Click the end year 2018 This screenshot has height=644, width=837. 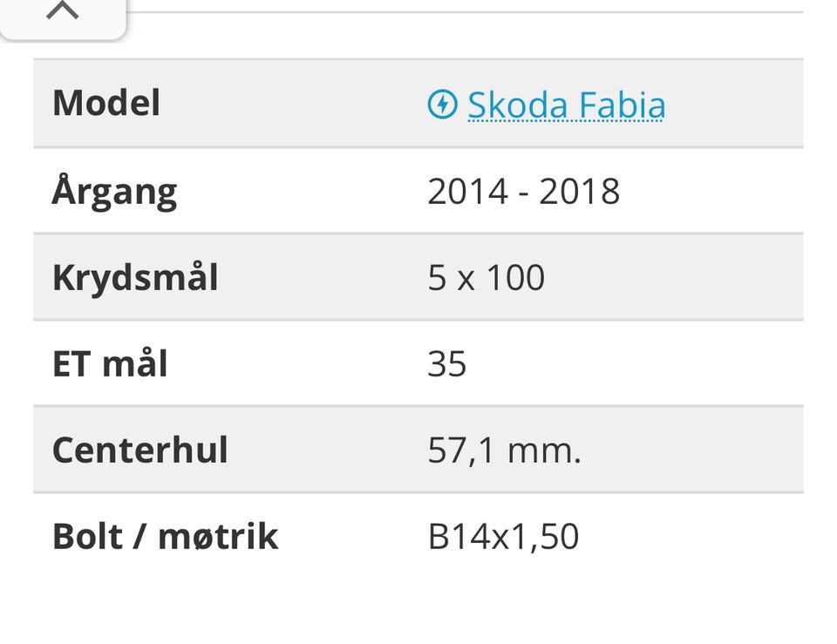pyautogui.click(x=579, y=191)
